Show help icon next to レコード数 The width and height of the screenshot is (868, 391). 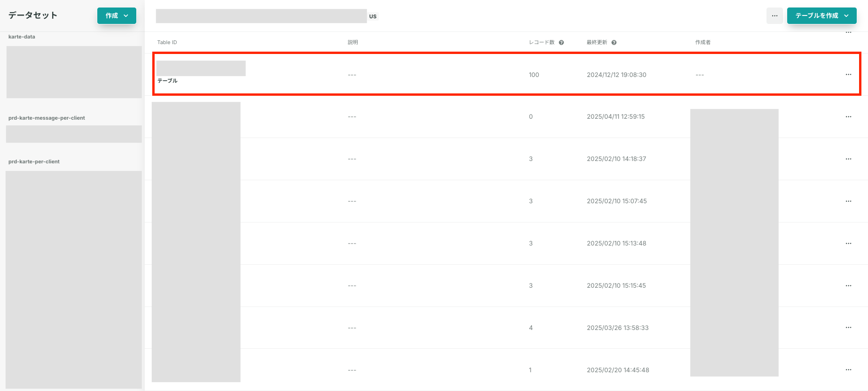561,43
